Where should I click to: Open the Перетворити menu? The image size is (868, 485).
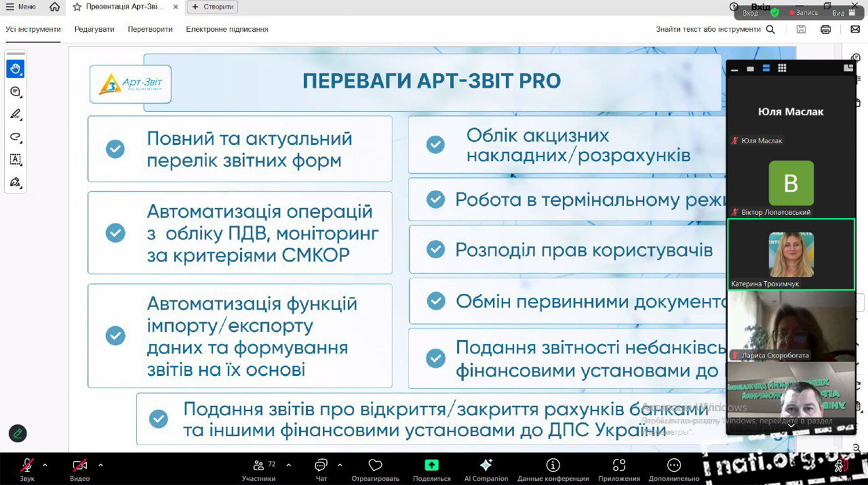click(x=150, y=29)
